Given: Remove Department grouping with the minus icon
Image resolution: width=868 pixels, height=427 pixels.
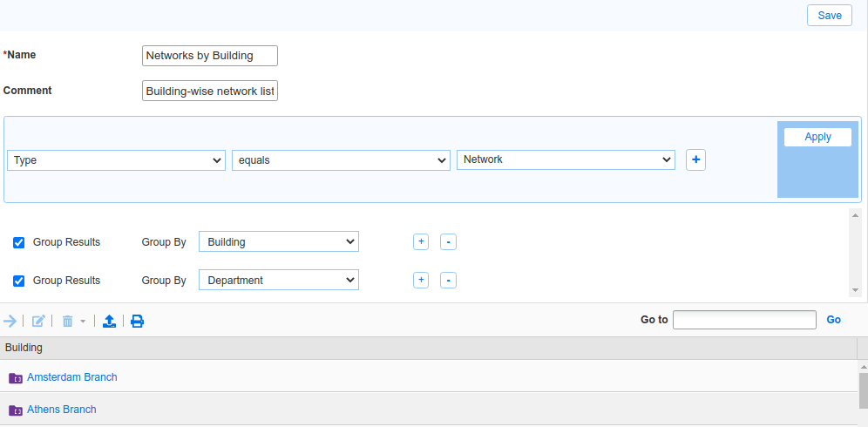Looking at the screenshot, I should point(448,281).
